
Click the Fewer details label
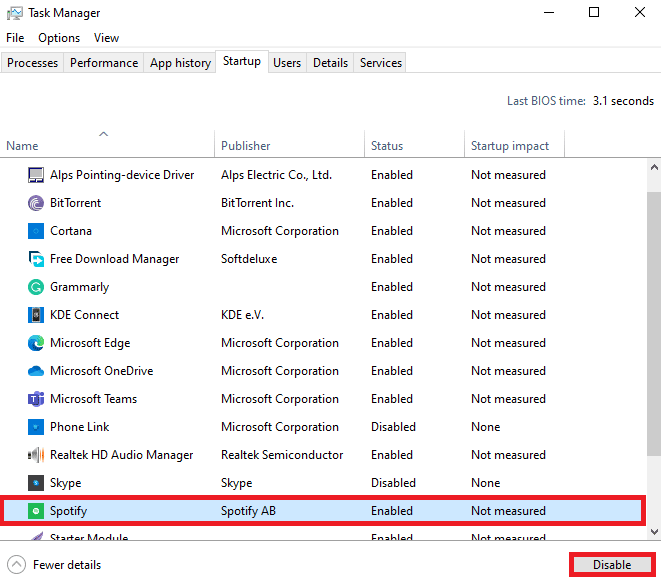point(67,565)
